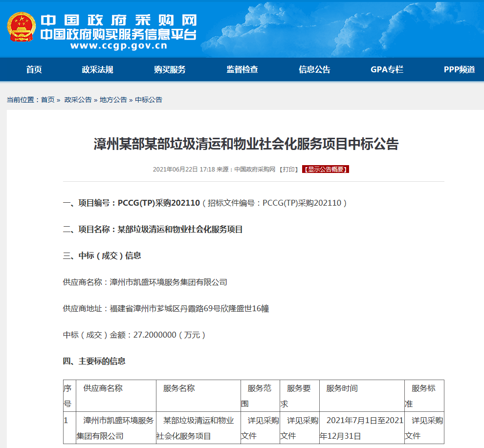The height and width of the screenshot is (448, 484).
Task: Click table cell 漳州市凯盛环境服务集团有限公司
Action: point(116,428)
